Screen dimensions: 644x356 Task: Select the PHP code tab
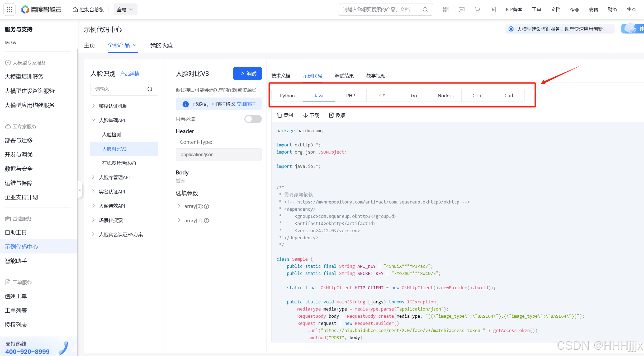pos(351,95)
